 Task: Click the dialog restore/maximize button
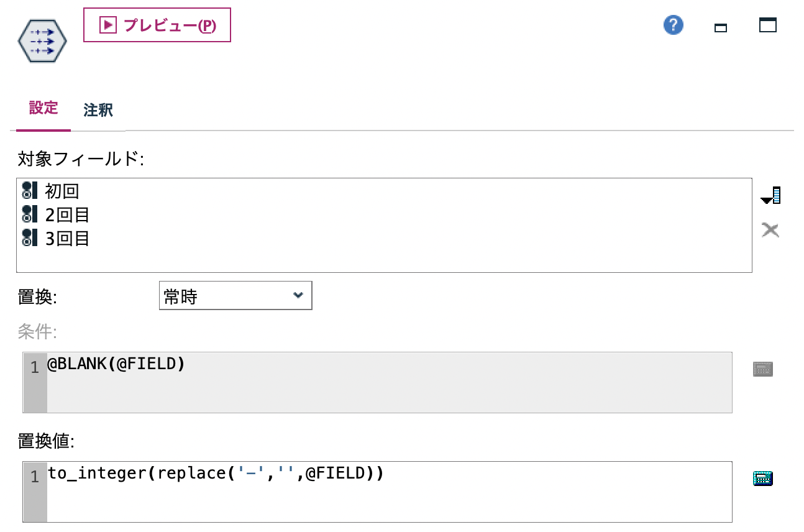pyautogui.click(x=768, y=25)
